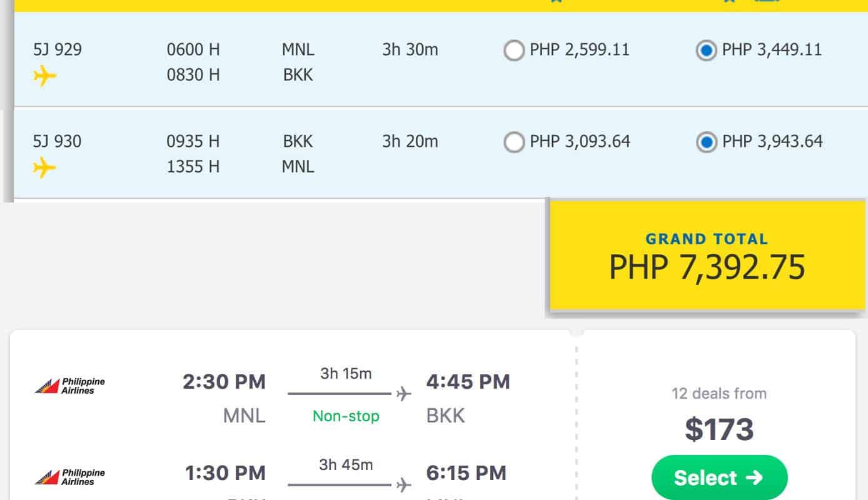
Task: Click Philippine Airlines logo beside 2:30 PM flight
Action: [69, 386]
